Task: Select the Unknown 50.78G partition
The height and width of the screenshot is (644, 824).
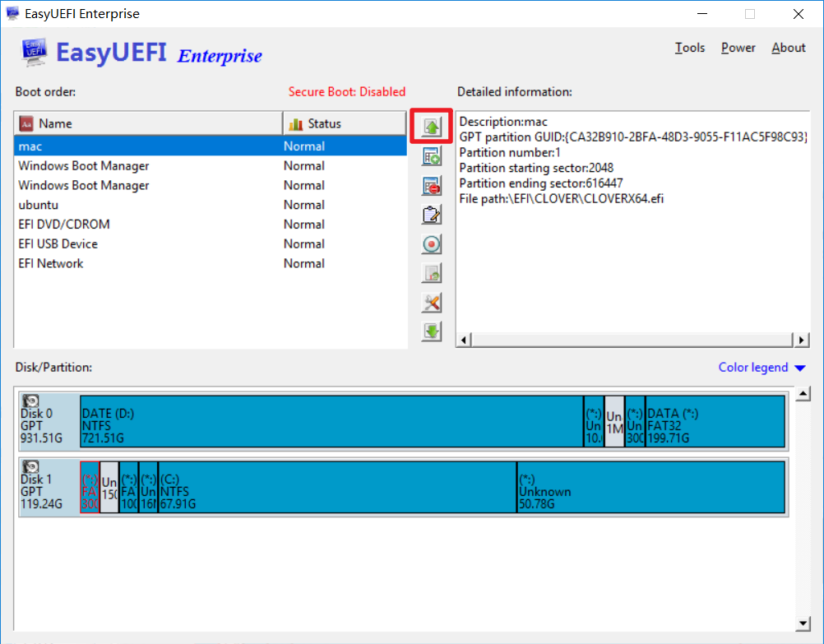Action: click(x=651, y=488)
